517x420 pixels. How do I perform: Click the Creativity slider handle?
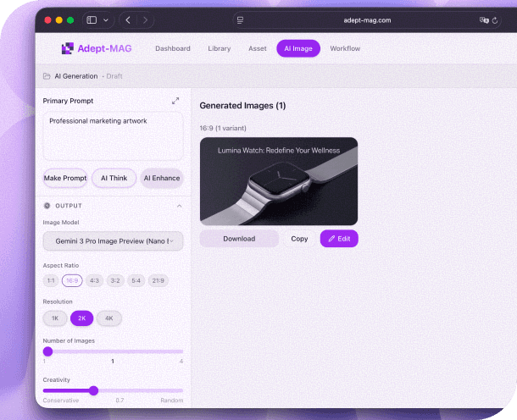pos(93,390)
